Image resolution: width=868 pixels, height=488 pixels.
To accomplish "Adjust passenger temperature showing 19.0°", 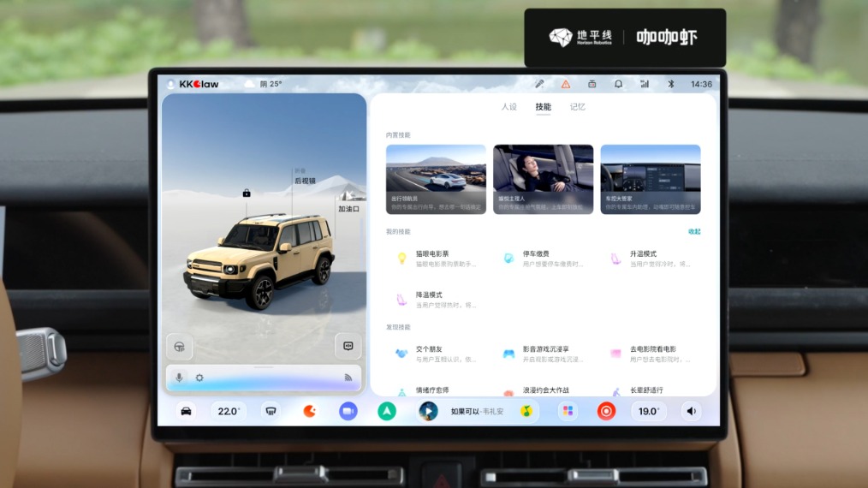I will pyautogui.click(x=649, y=411).
